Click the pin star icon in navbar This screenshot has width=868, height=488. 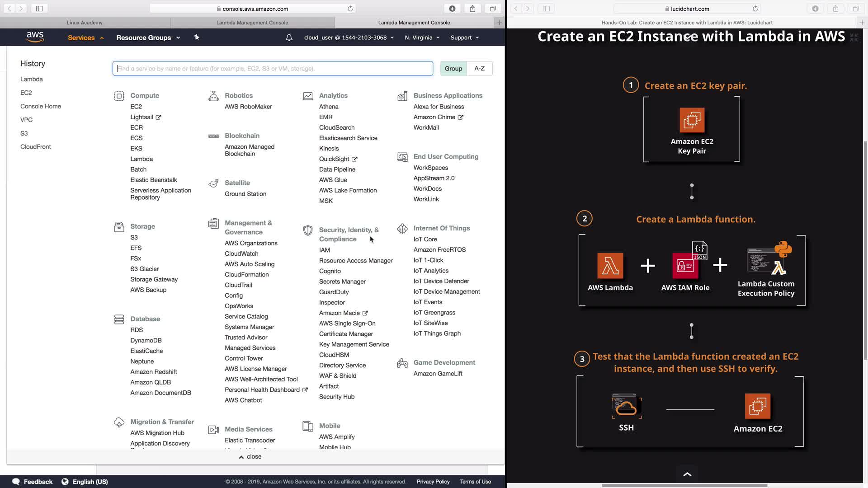pos(197,38)
